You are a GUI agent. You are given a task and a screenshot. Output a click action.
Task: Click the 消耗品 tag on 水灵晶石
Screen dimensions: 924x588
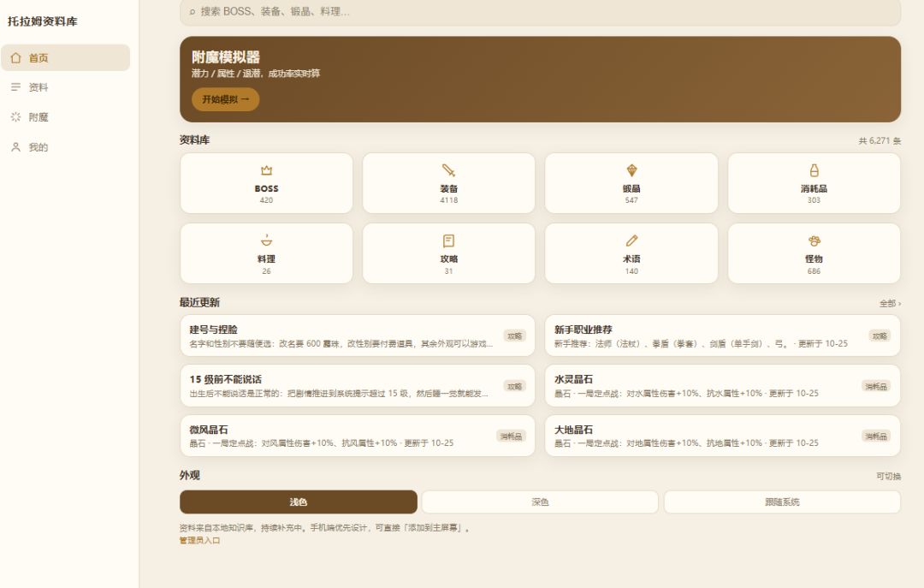[876, 386]
